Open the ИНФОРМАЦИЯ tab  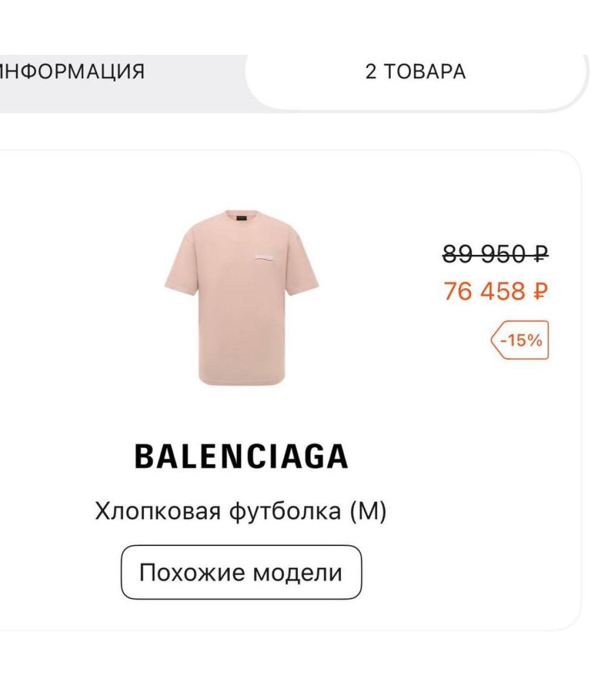click(71, 70)
